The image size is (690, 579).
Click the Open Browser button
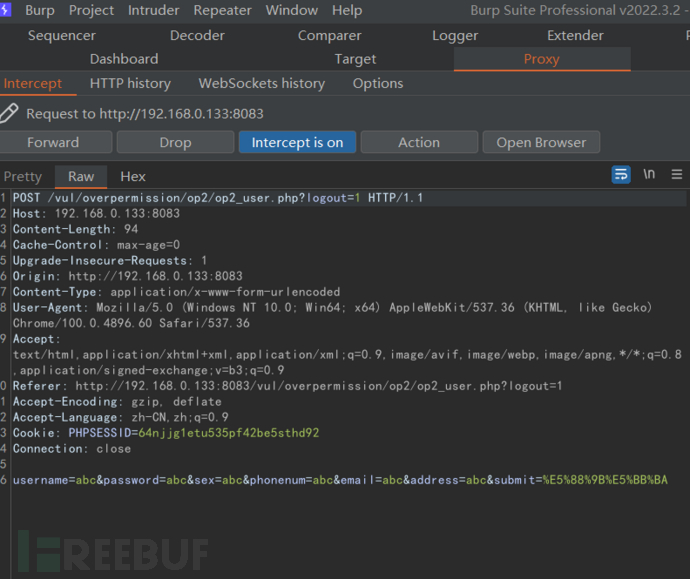point(541,142)
